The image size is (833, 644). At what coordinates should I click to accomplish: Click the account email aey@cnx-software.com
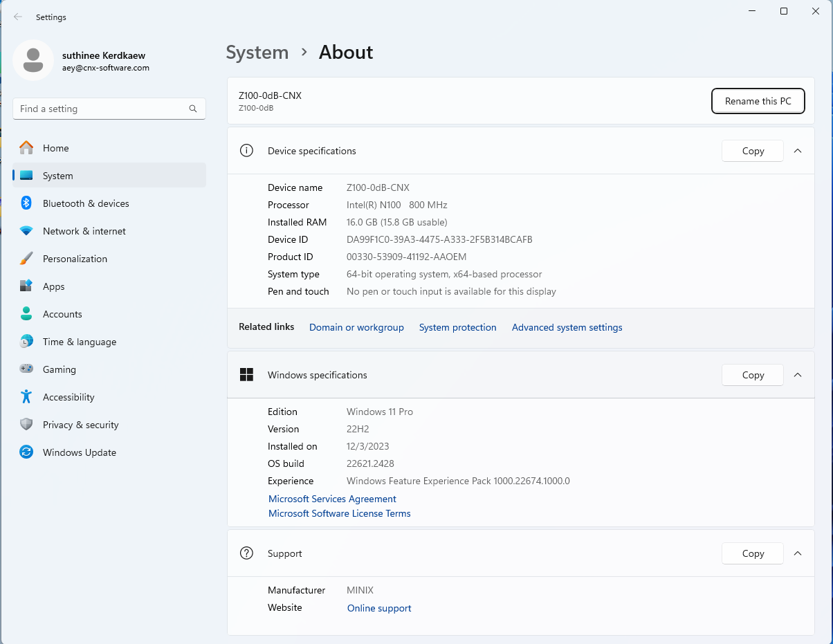point(106,68)
